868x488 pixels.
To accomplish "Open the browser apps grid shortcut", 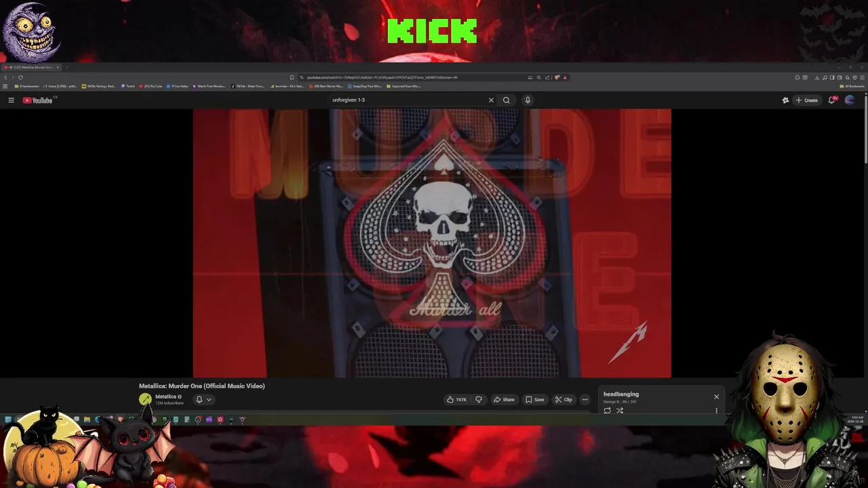I will pyautogui.click(x=5, y=86).
